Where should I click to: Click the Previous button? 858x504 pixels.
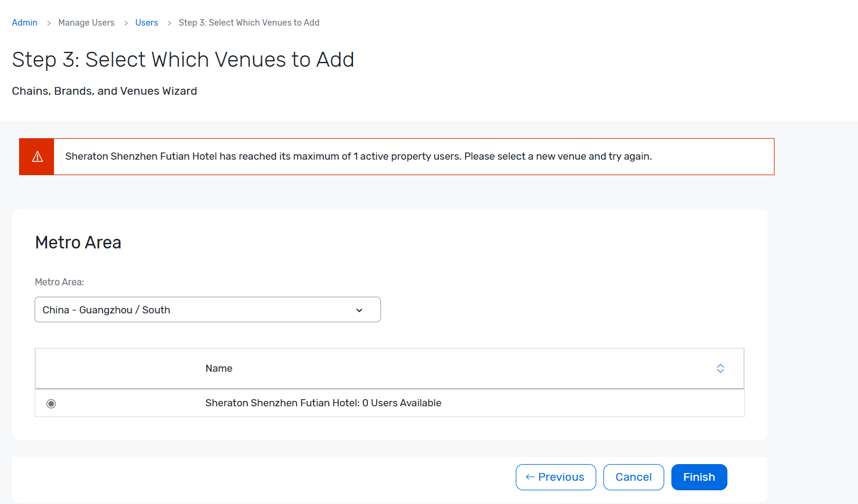tap(556, 477)
